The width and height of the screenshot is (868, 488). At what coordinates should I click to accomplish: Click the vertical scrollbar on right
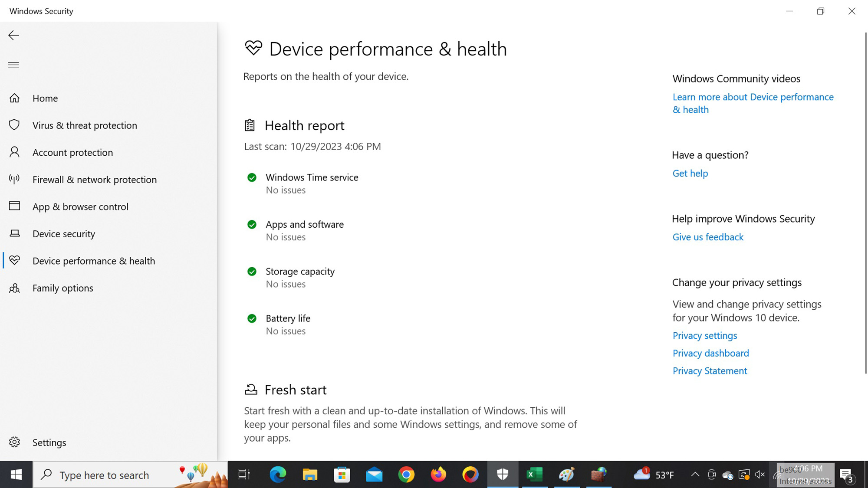865,203
